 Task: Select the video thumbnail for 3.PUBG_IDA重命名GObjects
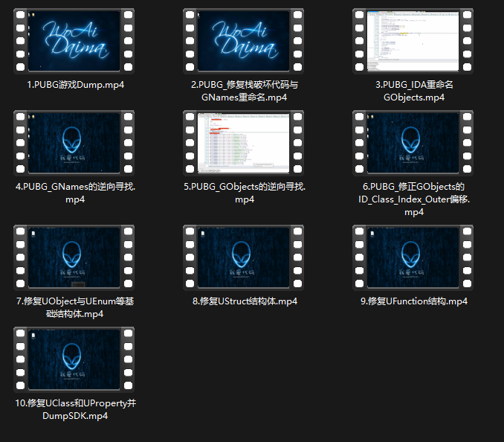tap(413, 41)
